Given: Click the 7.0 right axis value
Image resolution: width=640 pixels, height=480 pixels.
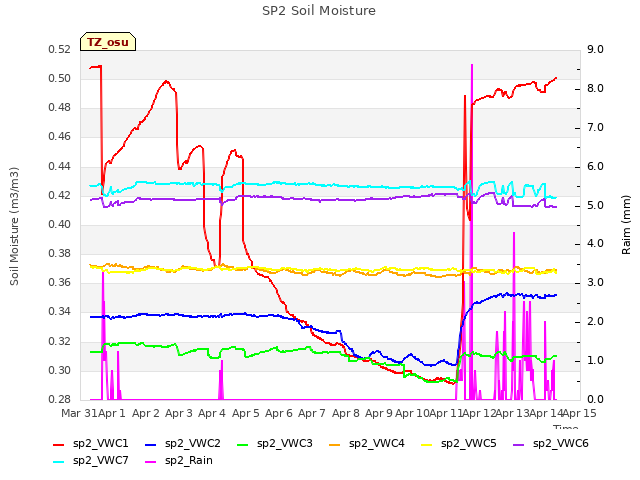Looking at the screenshot, I should coord(596,128).
